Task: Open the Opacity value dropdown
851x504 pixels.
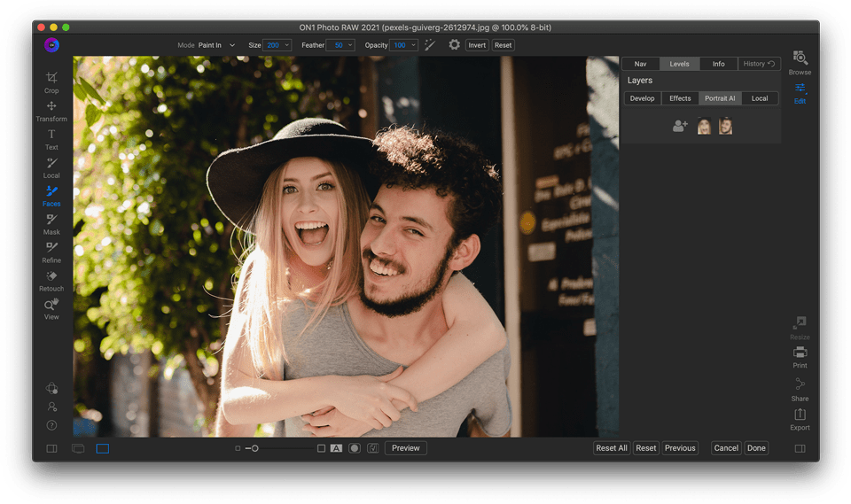Action: (414, 45)
